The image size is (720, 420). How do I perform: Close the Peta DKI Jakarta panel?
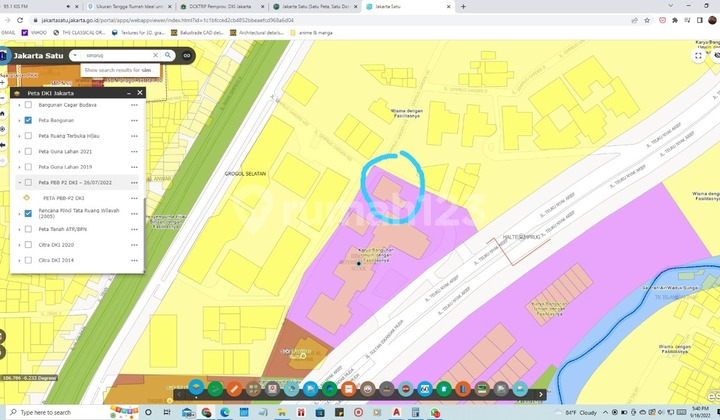pos(140,93)
